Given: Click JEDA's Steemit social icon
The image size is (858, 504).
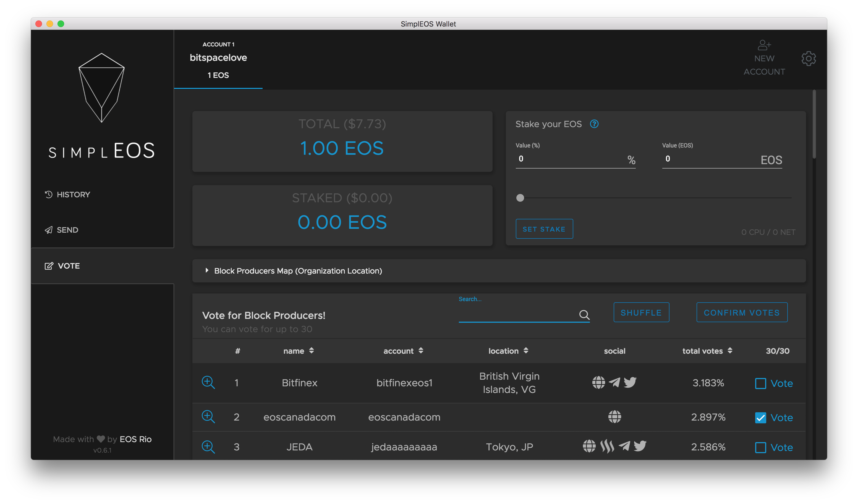Looking at the screenshot, I should (x=607, y=446).
